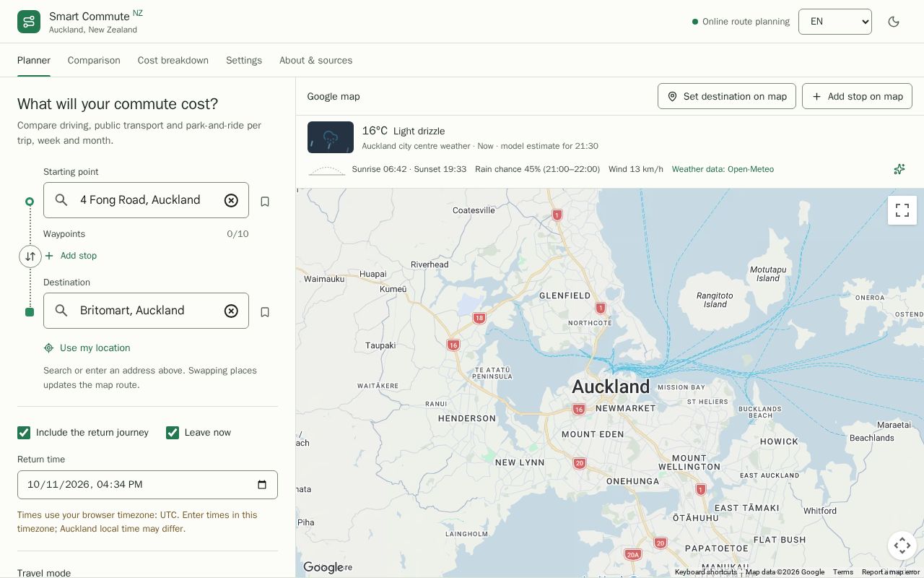The width and height of the screenshot is (924, 578).
Task: Open the Weather data: Open-Meteo link
Action: point(723,169)
